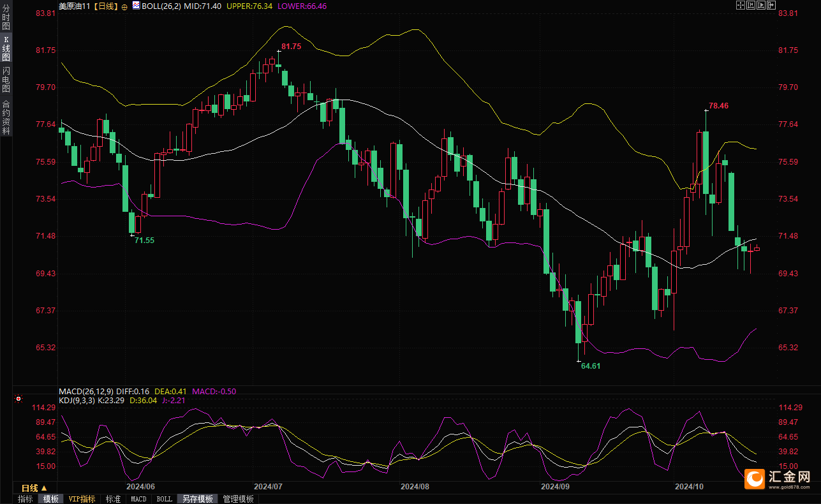
Task: Click the 64.61 low price marker
Action: pyautogui.click(x=591, y=366)
